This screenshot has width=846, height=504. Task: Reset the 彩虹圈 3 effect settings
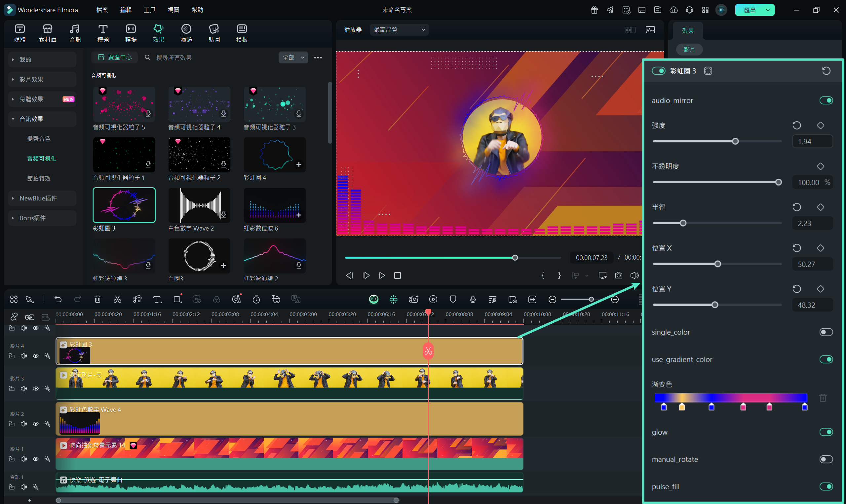click(x=826, y=71)
